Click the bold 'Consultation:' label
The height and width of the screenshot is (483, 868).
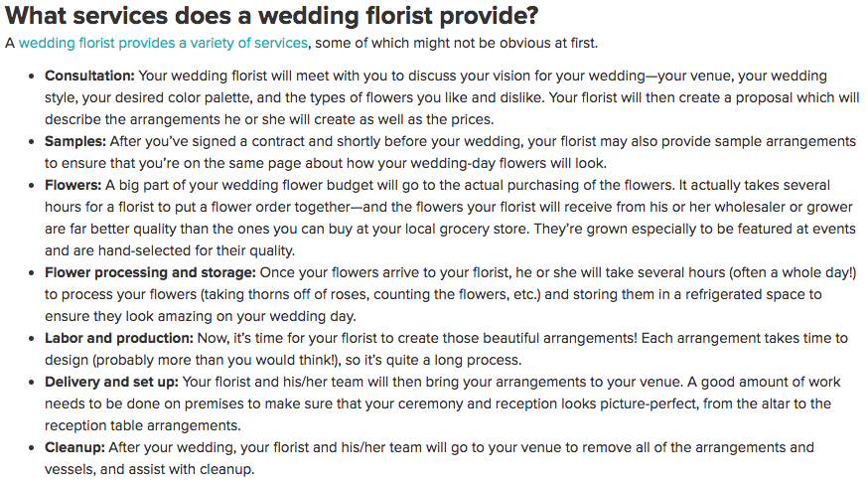89,77
